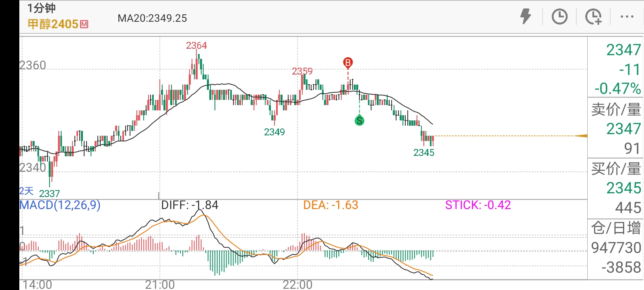
Task: Switch indicator via MACD(12,26,9) label
Action: (60, 205)
